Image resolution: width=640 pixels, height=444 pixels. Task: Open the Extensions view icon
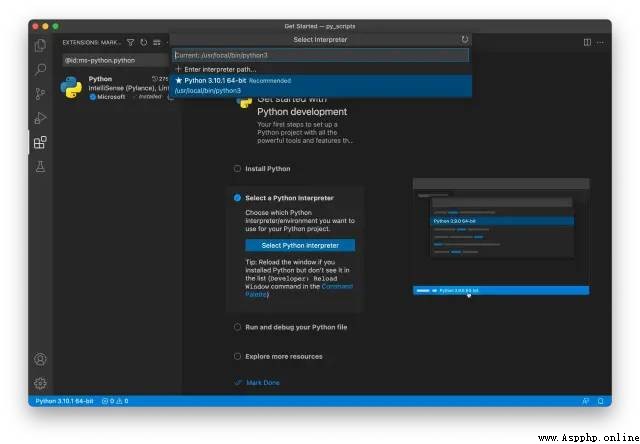(x=40, y=142)
